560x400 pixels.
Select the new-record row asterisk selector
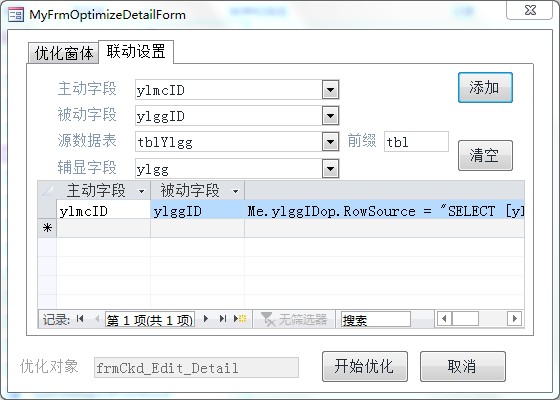pyautogui.click(x=47, y=228)
